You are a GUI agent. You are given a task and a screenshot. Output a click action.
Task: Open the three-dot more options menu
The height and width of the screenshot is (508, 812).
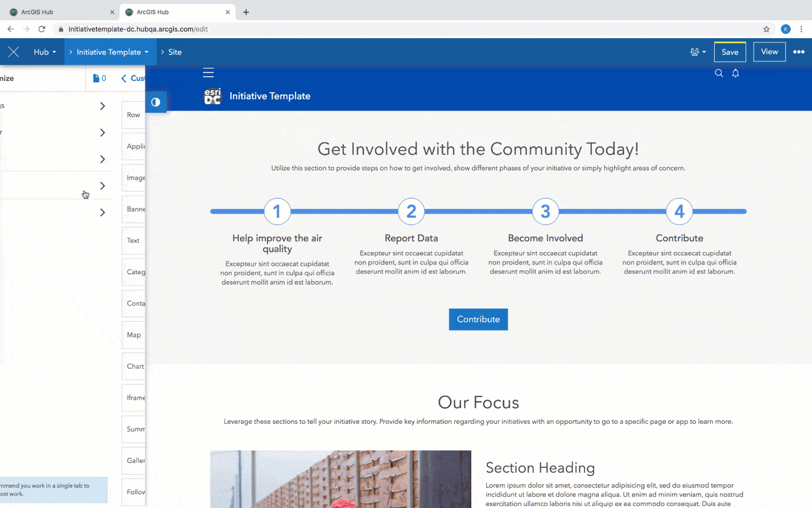coord(798,52)
